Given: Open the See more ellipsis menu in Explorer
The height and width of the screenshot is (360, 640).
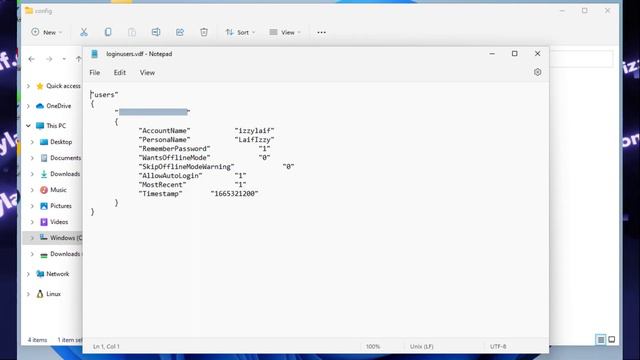Looking at the screenshot, I should 322,32.
